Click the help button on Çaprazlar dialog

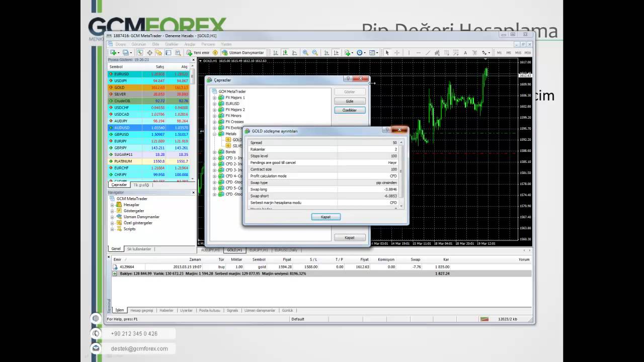click(348, 79)
